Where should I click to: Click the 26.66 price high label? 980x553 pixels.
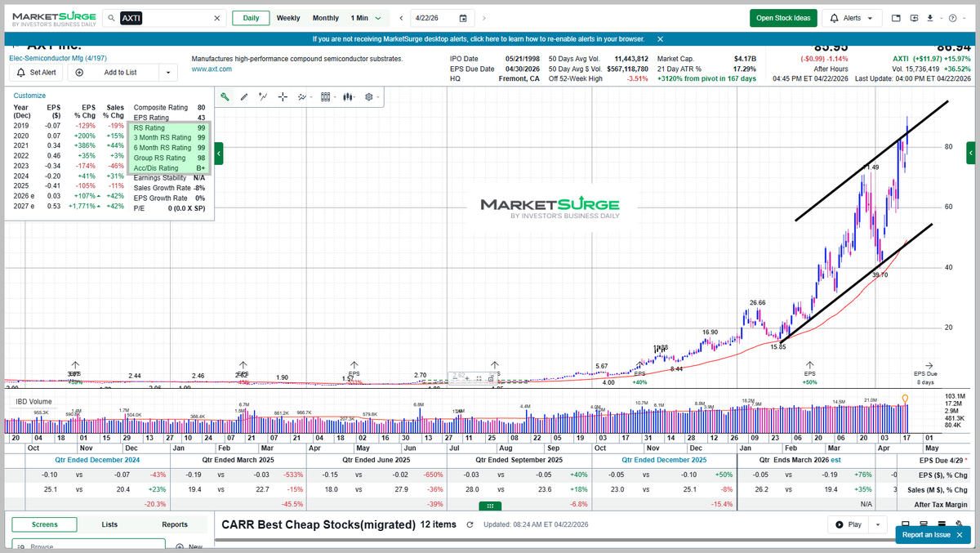757,302
